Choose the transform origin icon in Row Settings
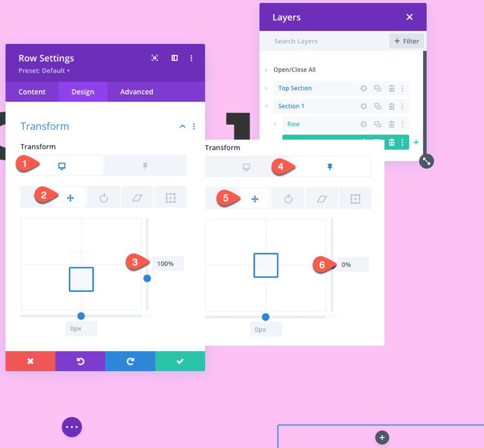Viewport: 484px width, 448px height. point(170,198)
